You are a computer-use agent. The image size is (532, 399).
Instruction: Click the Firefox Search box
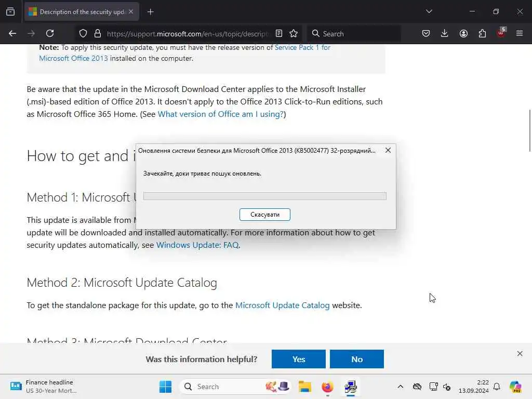(354, 34)
